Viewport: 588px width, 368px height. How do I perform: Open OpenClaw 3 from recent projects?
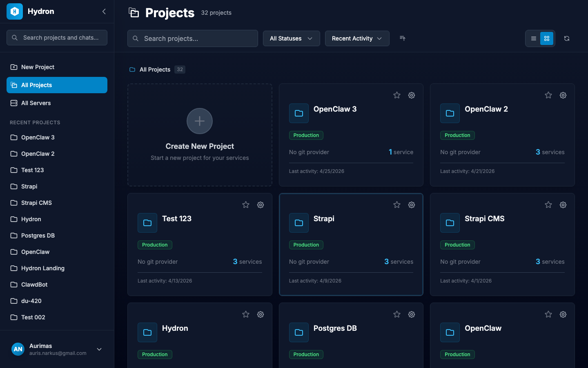57,137
